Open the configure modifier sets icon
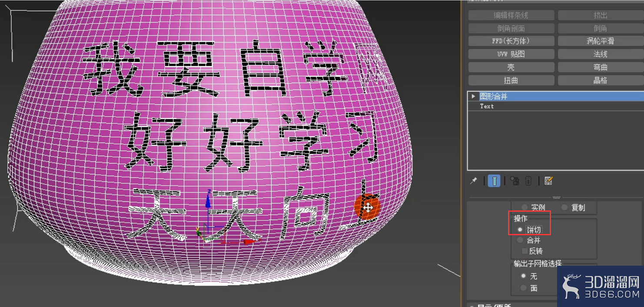Viewport: 644px width, 307px height. click(548, 180)
